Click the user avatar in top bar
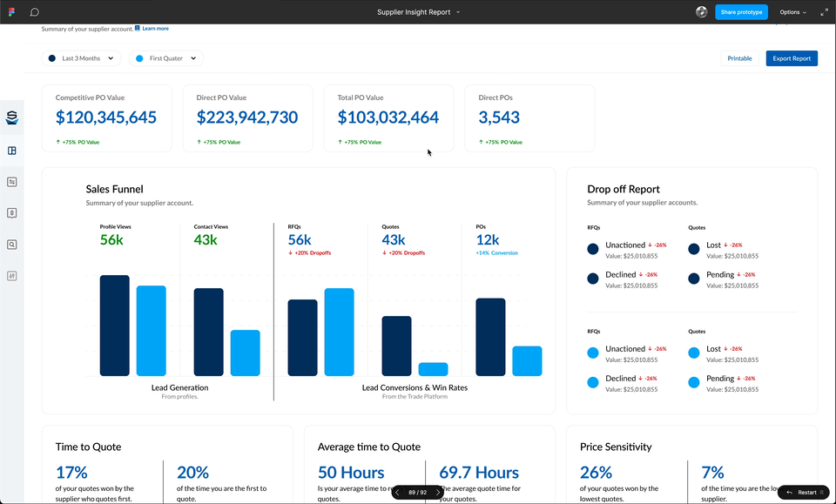836x504 pixels. click(x=702, y=12)
